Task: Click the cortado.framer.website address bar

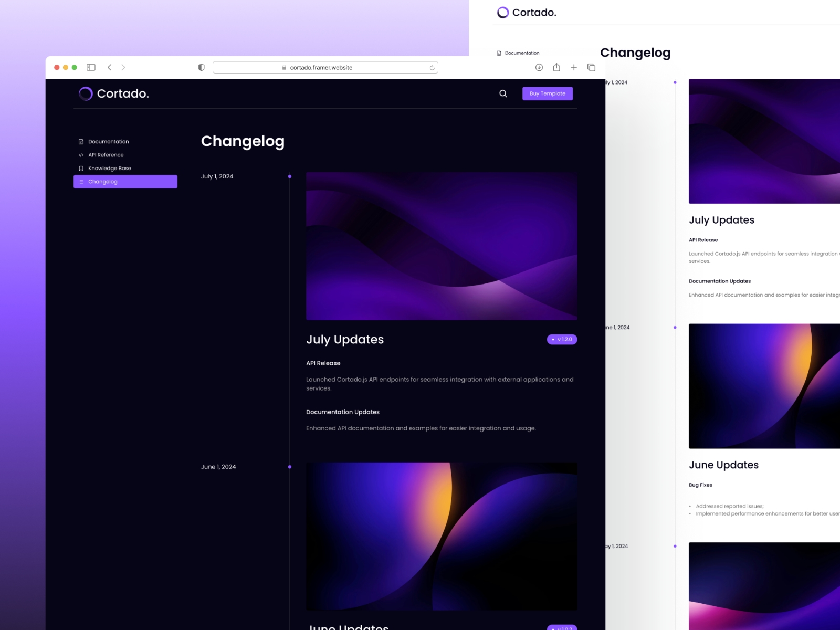Action: [x=321, y=67]
